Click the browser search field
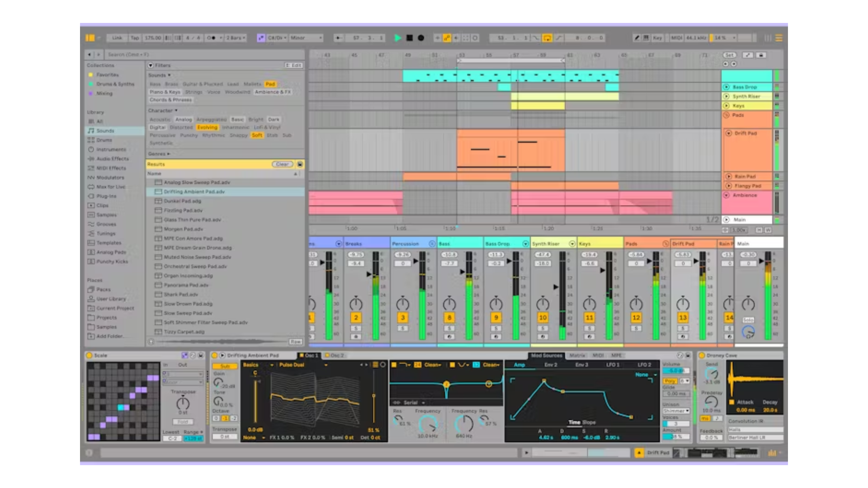This screenshot has width=868, height=488. click(204, 55)
